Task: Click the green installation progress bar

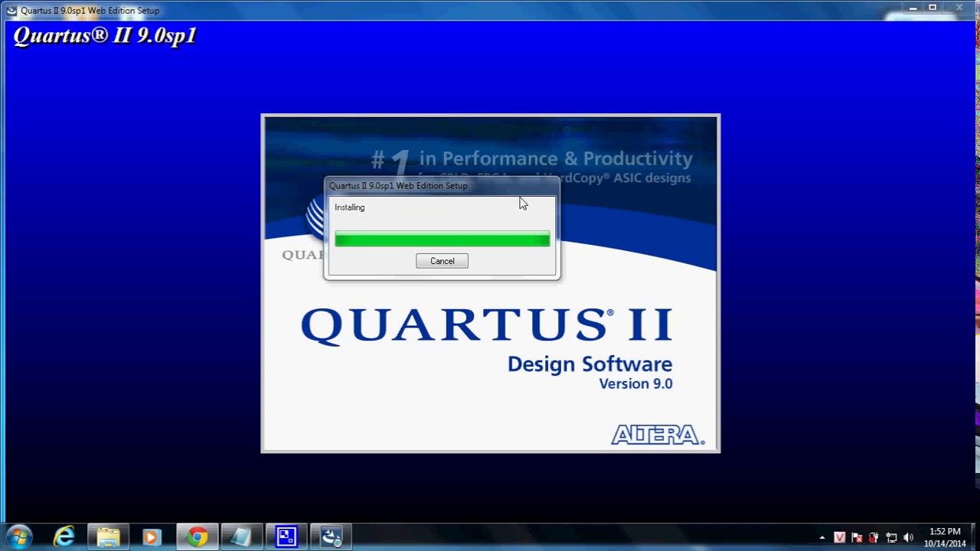Action: (x=442, y=240)
